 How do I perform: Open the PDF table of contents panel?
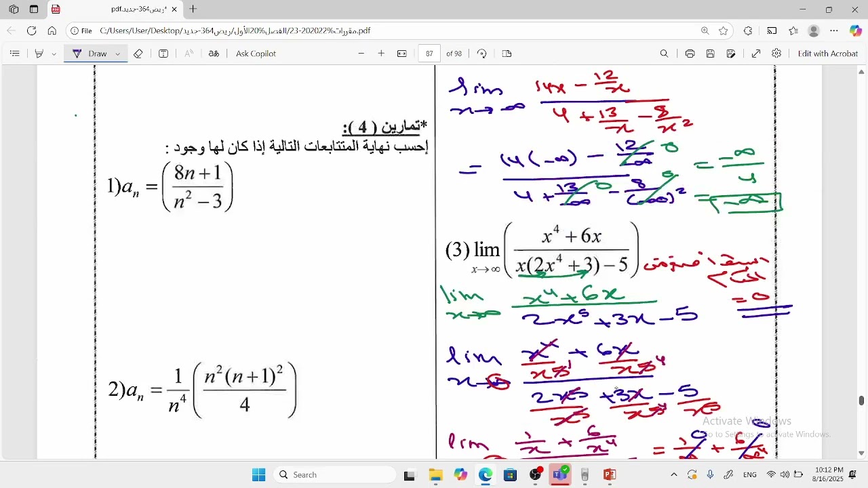[15, 54]
